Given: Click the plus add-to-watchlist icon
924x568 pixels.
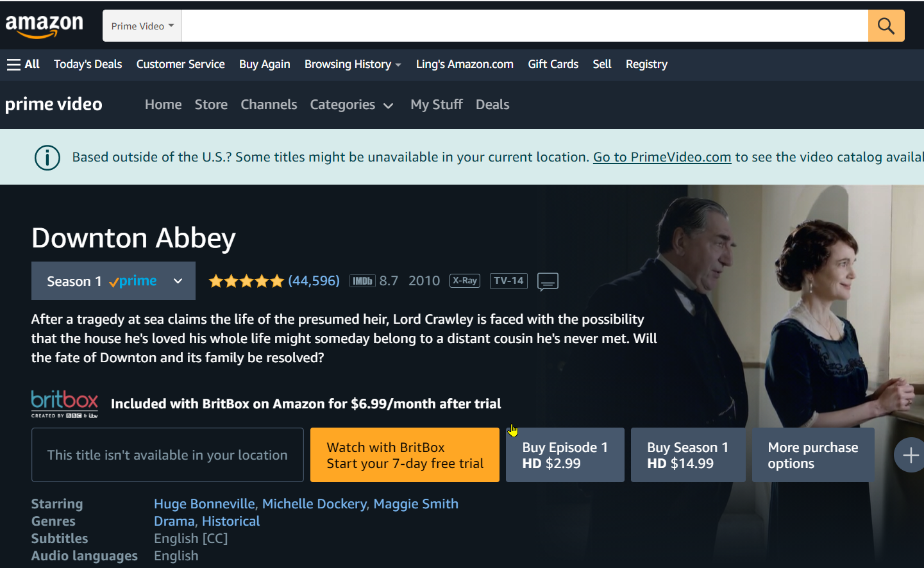Looking at the screenshot, I should coord(910,455).
